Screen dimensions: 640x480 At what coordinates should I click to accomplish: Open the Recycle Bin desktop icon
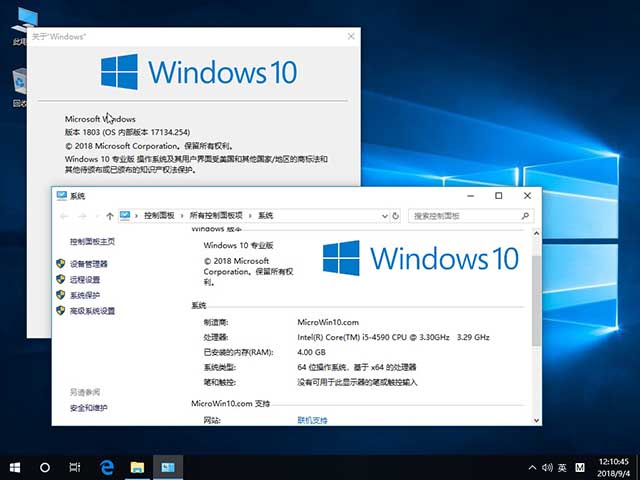19,85
